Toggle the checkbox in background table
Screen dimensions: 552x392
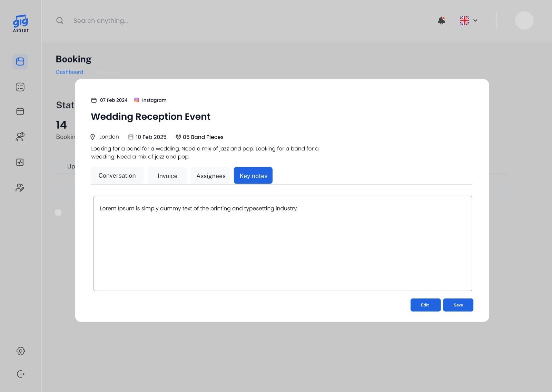click(x=58, y=213)
